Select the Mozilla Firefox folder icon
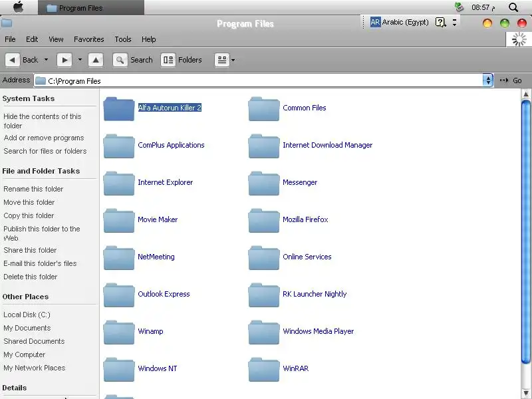The width and height of the screenshot is (532, 399). 263,221
